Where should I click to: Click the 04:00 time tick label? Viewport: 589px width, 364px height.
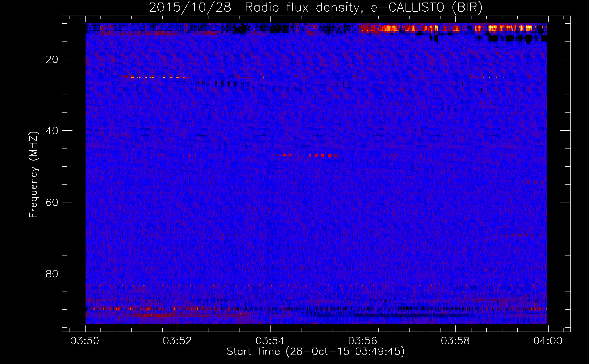(548, 341)
